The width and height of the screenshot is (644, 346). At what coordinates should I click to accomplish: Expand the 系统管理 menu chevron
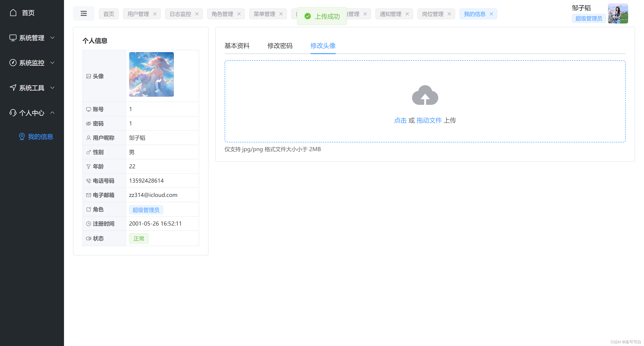pos(53,38)
